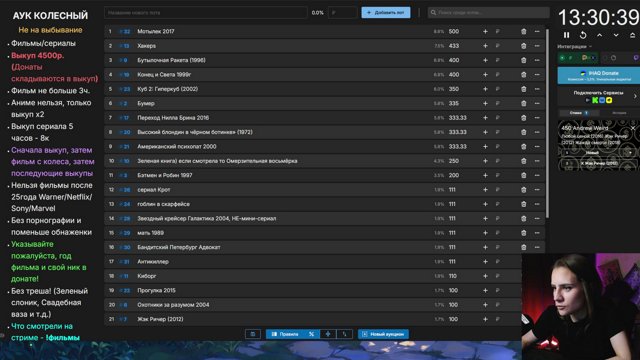The image size is (640, 360).
Task: Toggle shuffle icon next to Правила
Action: pyautogui.click(x=311, y=334)
